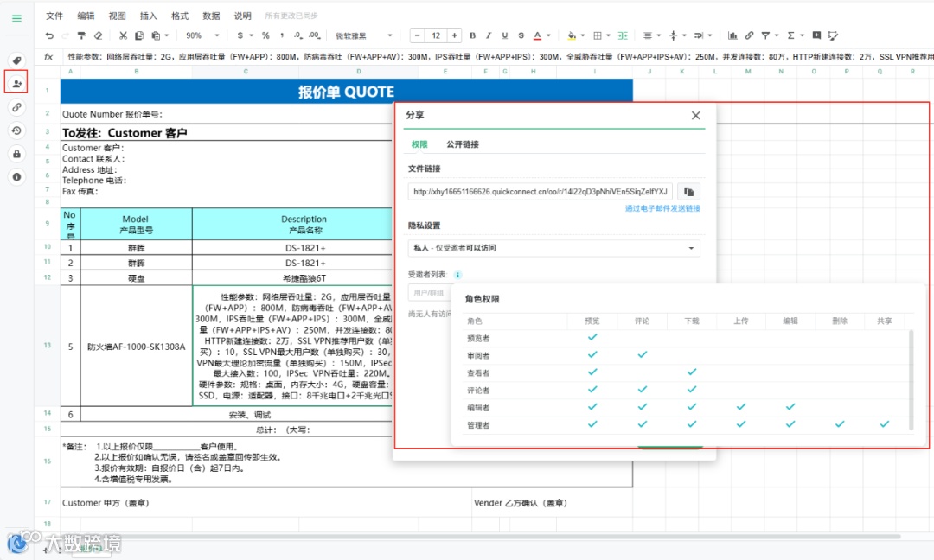The height and width of the screenshot is (560, 934).
Task: Toggle bold formatting
Action: tap(472, 35)
